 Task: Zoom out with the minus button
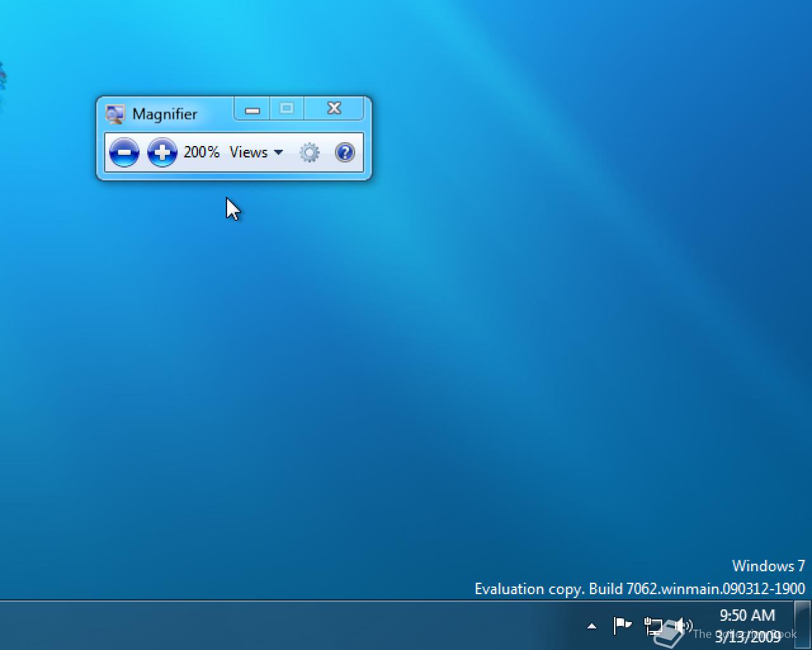124,152
